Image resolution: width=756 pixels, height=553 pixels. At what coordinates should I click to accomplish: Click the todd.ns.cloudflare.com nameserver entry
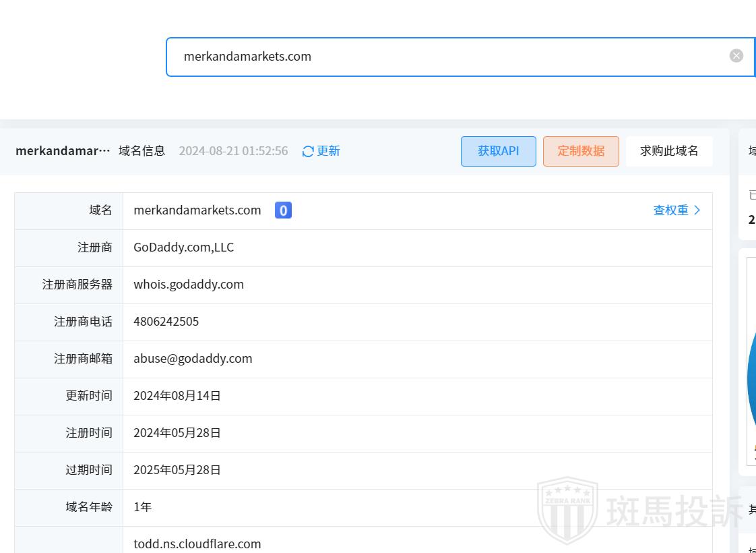click(x=197, y=544)
